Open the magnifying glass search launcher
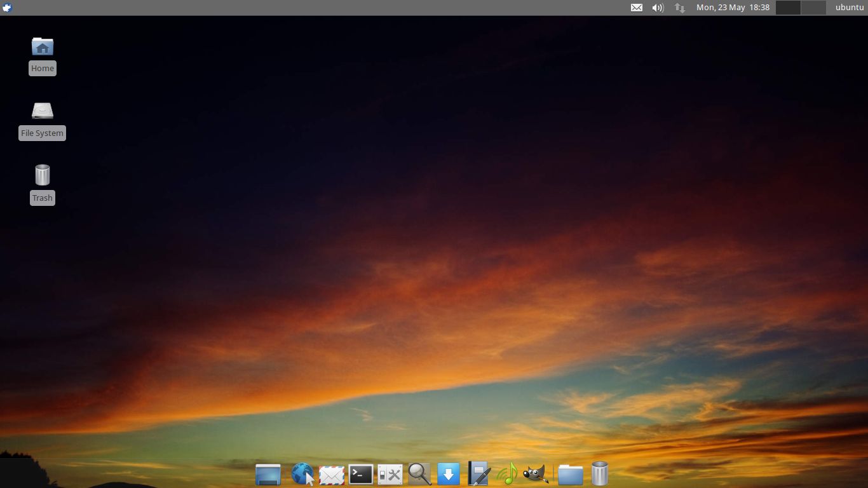The width and height of the screenshot is (868, 488). click(x=419, y=474)
